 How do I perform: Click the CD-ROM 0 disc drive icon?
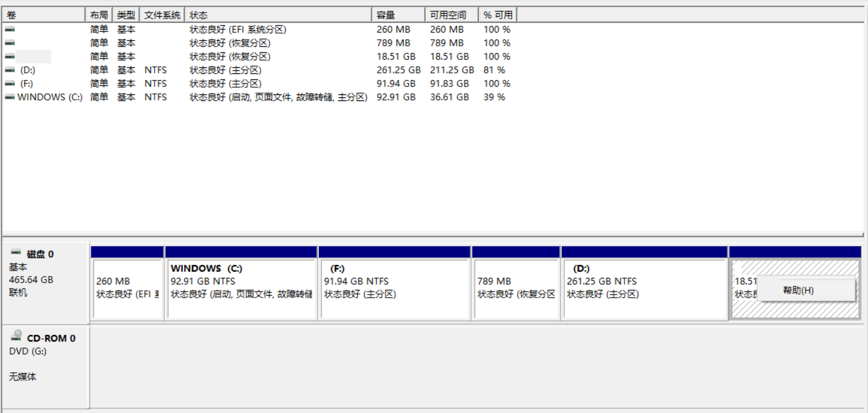pos(17,337)
